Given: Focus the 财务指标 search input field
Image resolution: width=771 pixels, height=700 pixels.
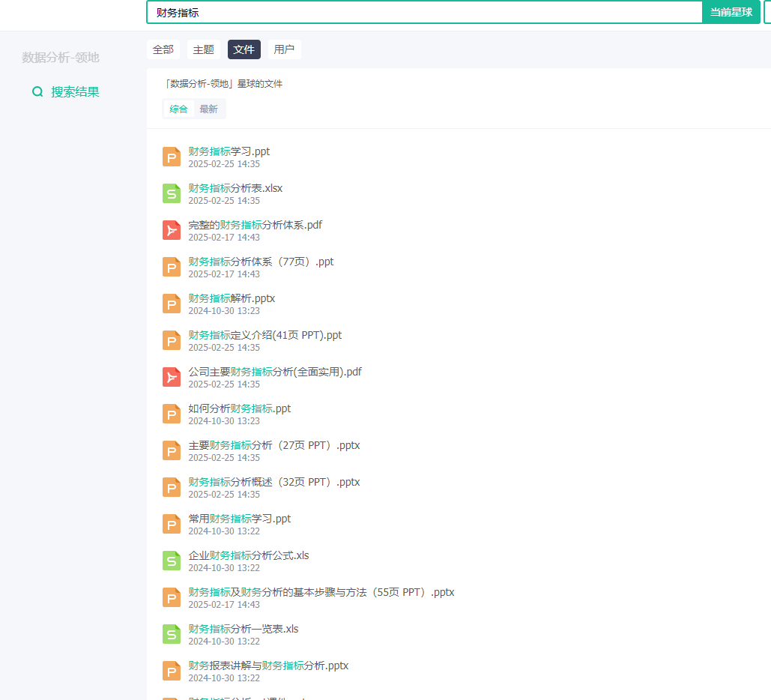Looking at the screenshot, I should pyautogui.click(x=424, y=12).
